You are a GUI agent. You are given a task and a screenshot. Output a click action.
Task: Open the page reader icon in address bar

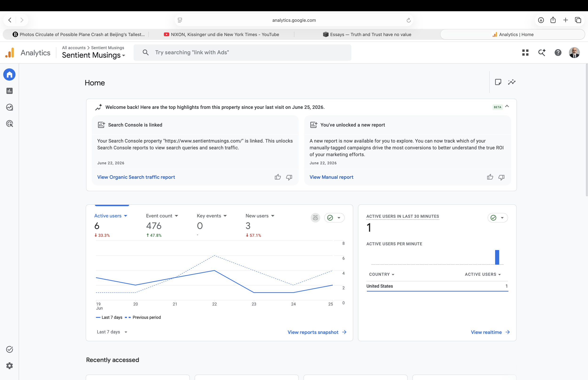pos(180,20)
